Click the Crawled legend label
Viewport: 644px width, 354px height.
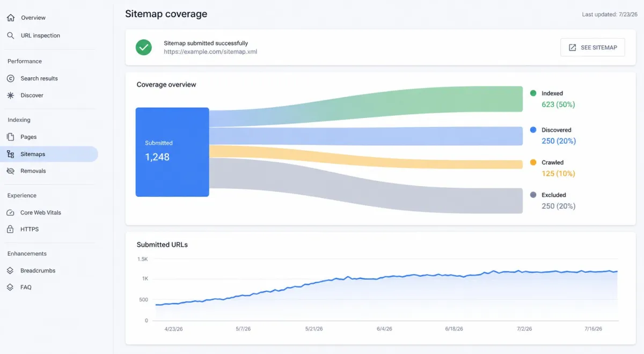coord(553,163)
